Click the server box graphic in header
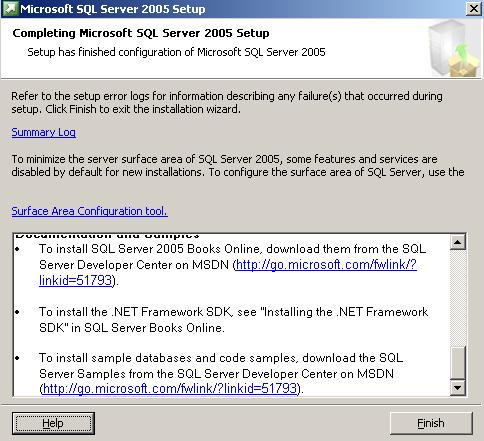The width and height of the screenshot is (484, 441). pos(453,48)
